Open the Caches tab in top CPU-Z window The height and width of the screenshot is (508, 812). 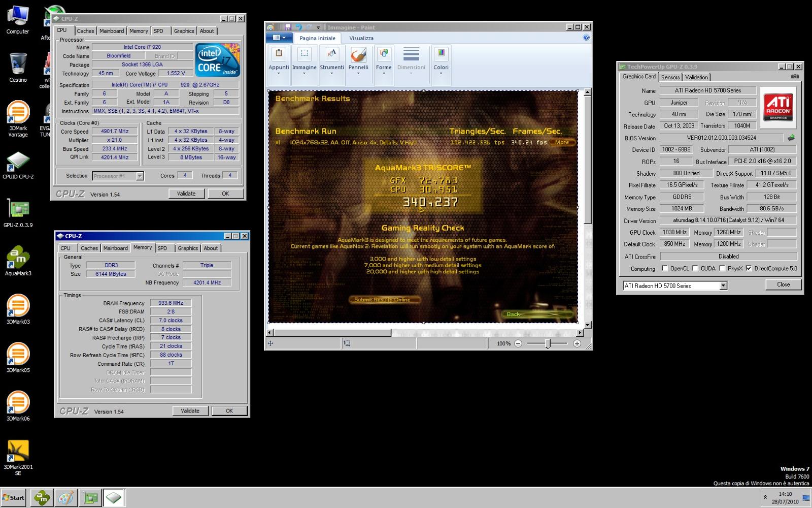pos(85,31)
